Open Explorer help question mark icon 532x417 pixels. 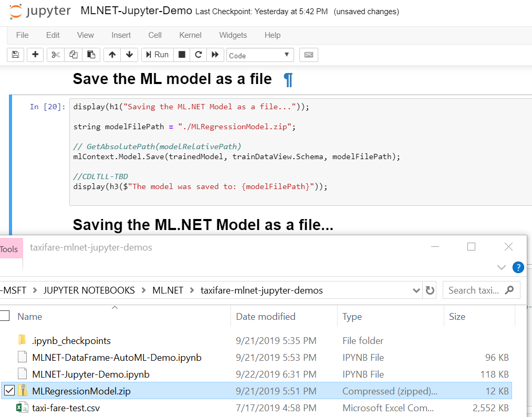coord(518,267)
